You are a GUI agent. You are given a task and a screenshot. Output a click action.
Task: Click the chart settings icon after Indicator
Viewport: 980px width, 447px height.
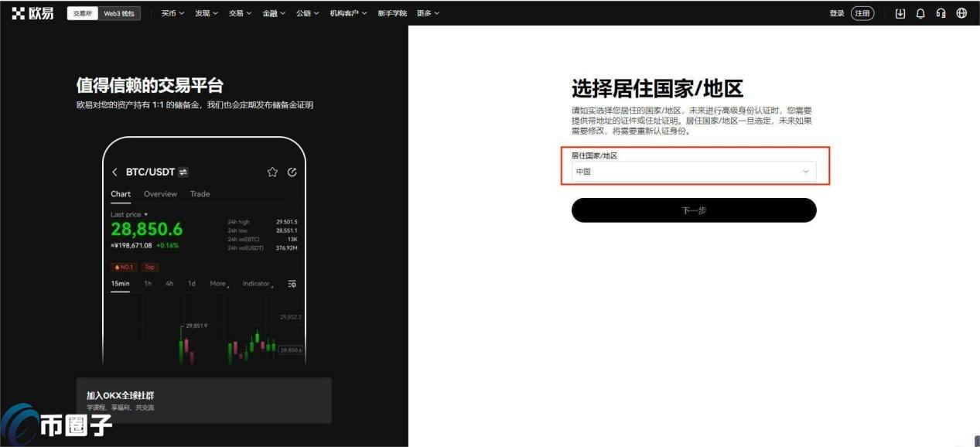292,284
